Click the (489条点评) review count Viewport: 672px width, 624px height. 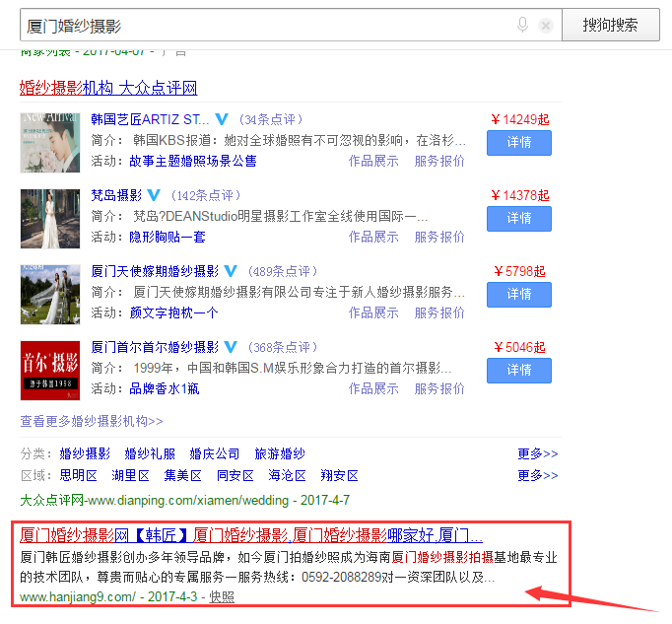[x=283, y=271]
